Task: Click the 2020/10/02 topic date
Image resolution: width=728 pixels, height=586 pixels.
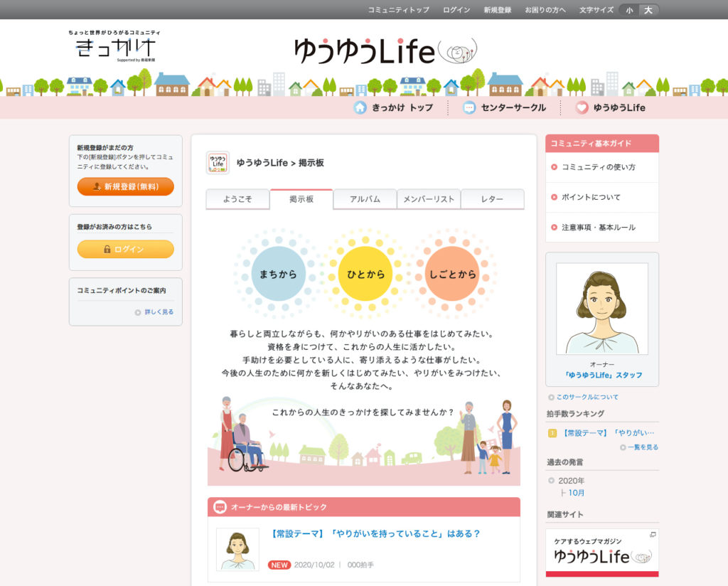Action: pyautogui.click(x=314, y=565)
